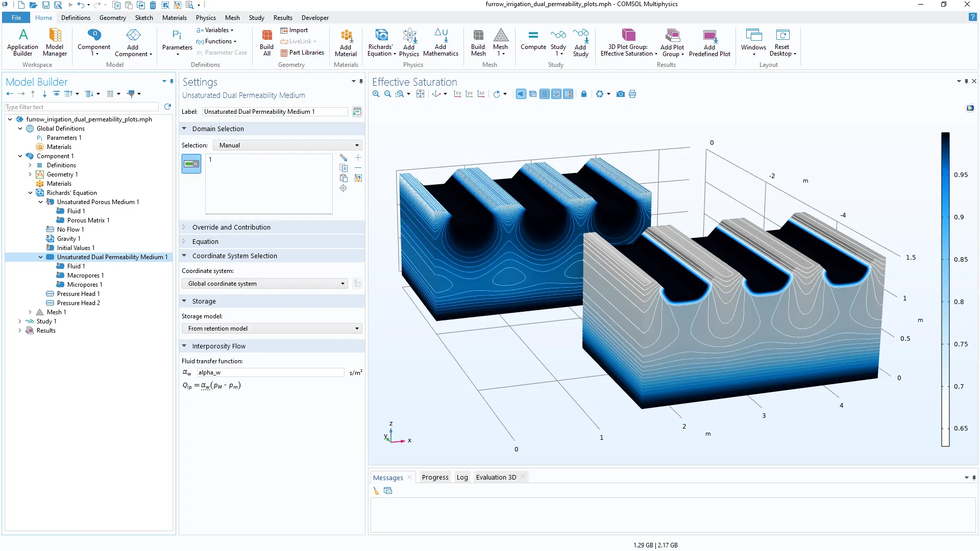Toggle the grid display in graphics toolbar
Screen dimensions: 980x551
click(x=545, y=94)
